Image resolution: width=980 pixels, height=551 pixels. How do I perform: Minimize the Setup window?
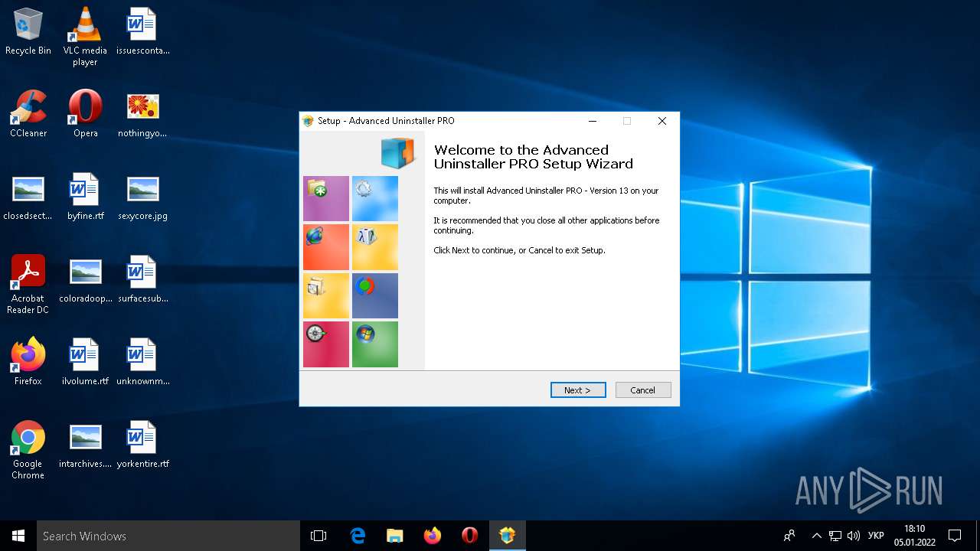tap(593, 121)
